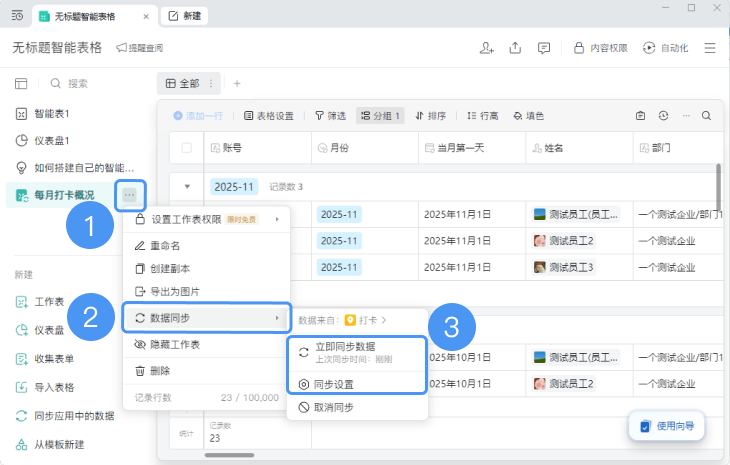Image resolution: width=730 pixels, height=465 pixels.
Task: Select the 全部 view tab
Action: pos(182,83)
